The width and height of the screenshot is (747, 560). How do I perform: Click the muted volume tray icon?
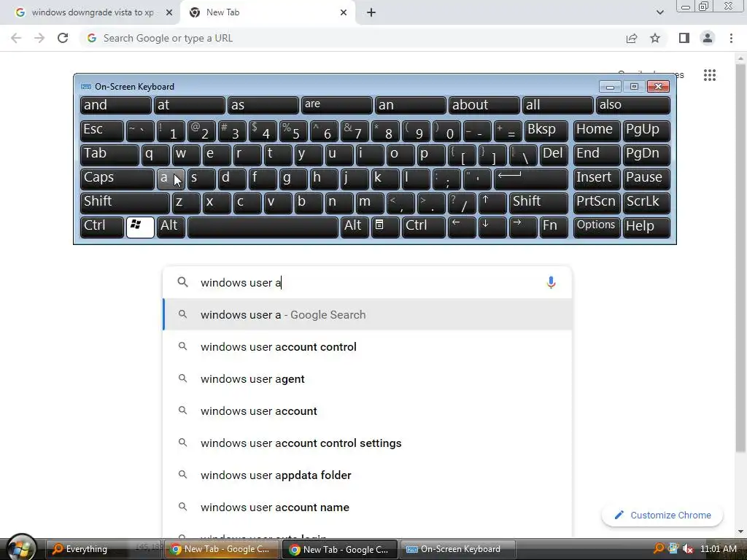point(687,549)
